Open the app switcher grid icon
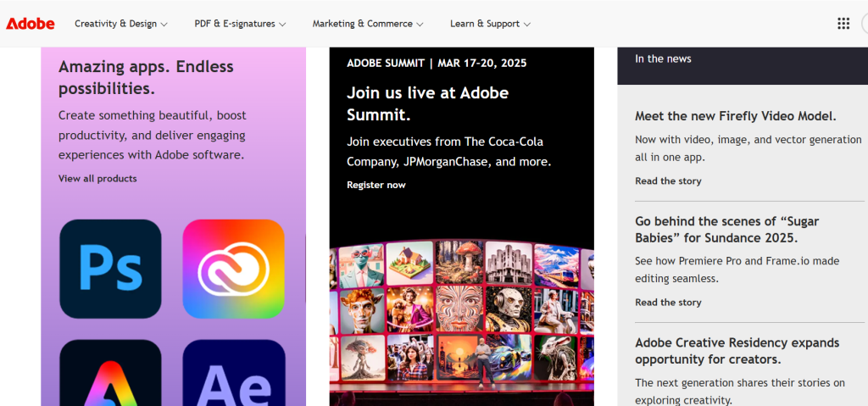This screenshot has width=868, height=406. [x=843, y=23]
